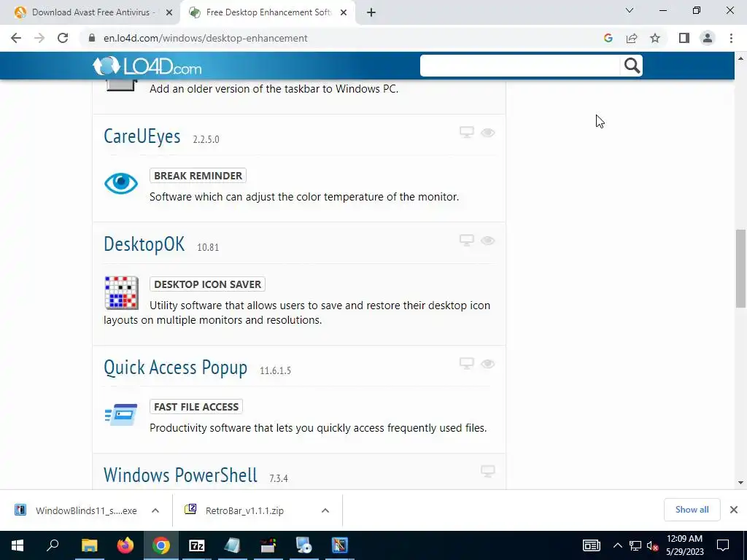View site information padlock icon
This screenshot has width=747, height=560.
92,38
